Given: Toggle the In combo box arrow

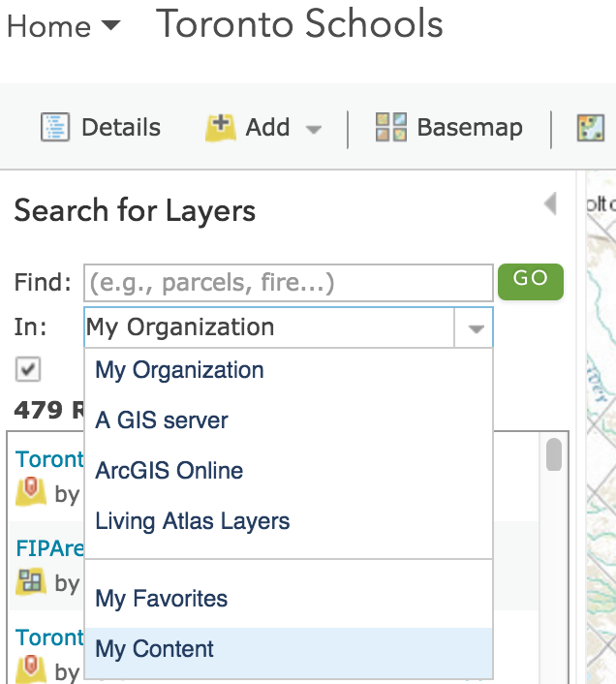Looking at the screenshot, I should coord(474,328).
